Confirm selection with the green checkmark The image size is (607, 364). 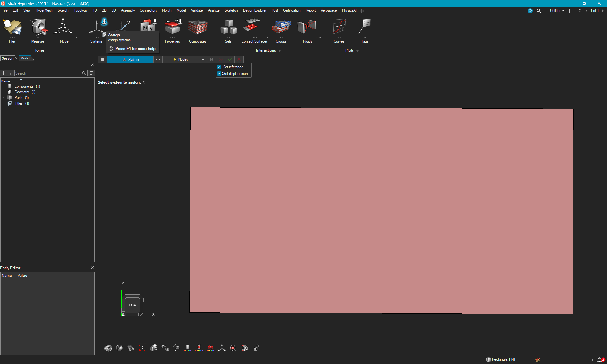(230, 59)
